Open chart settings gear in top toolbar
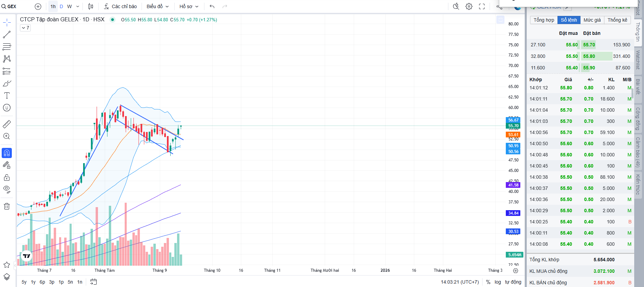644x287 pixels. [x=469, y=6]
